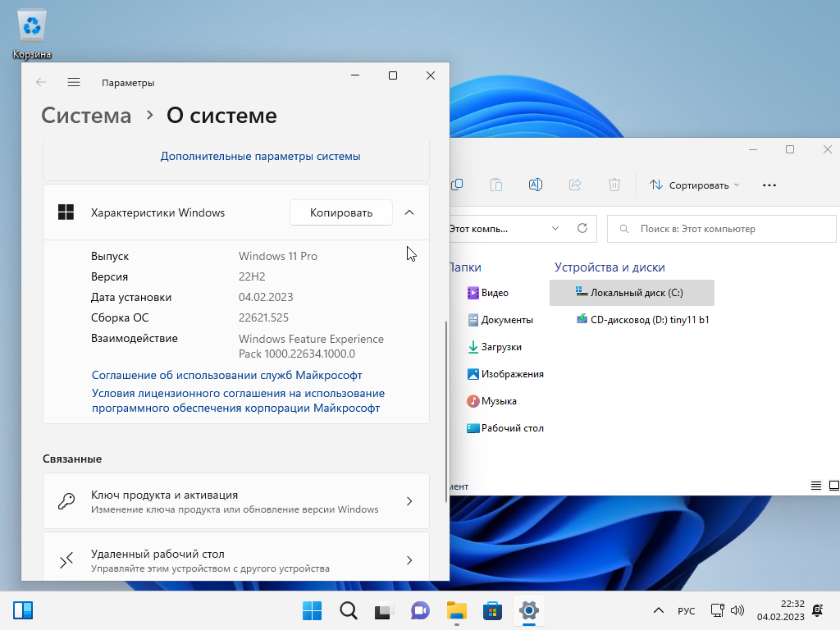Open Microsoft Store from taskbar
Image resolution: width=840 pixels, height=630 pixels.
click(x=492, y=610)
